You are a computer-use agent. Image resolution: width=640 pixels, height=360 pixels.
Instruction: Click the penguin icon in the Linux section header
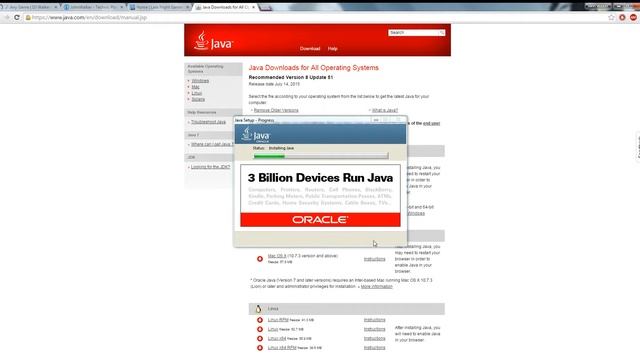(x=258, y=309)
